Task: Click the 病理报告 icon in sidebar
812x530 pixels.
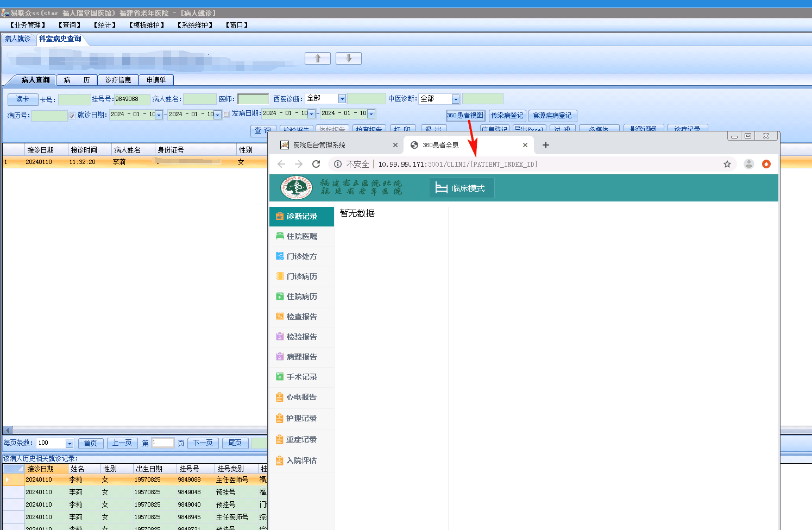Action: tap(280, 357)
